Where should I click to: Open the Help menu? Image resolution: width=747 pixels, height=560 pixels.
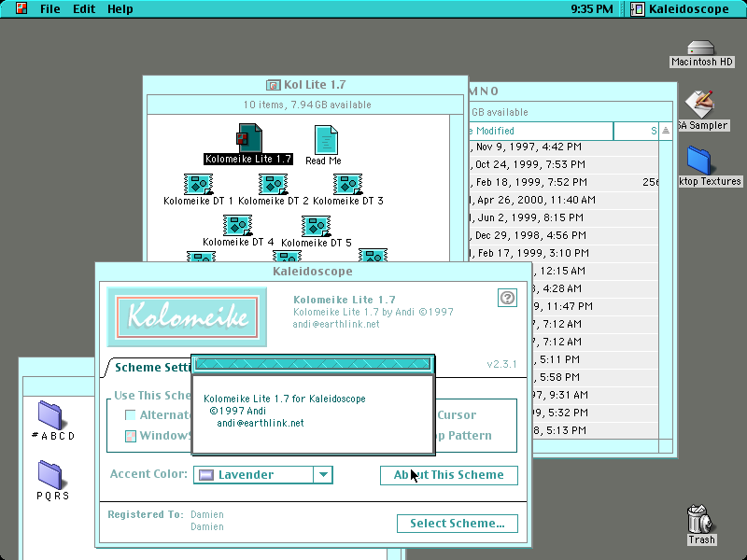click(x=120, y=9)
